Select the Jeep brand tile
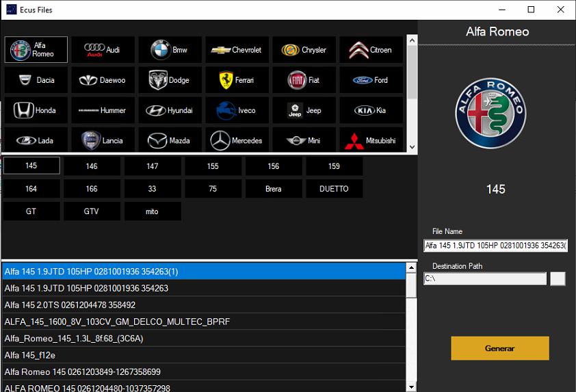The image size is (576, 392). point(304,110)
